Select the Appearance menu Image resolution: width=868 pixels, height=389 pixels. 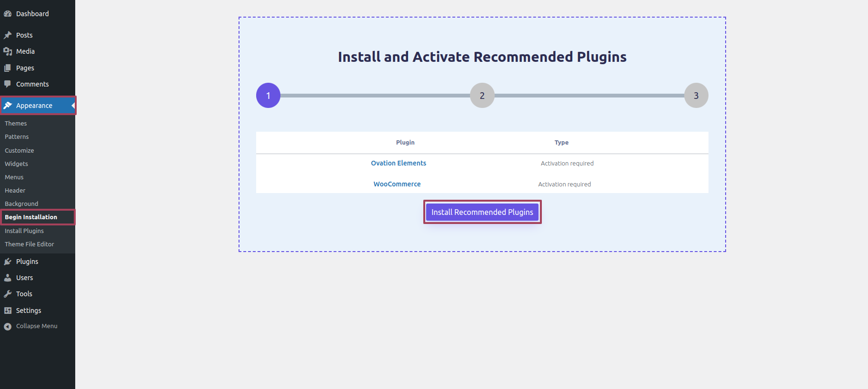pos(34,106)
